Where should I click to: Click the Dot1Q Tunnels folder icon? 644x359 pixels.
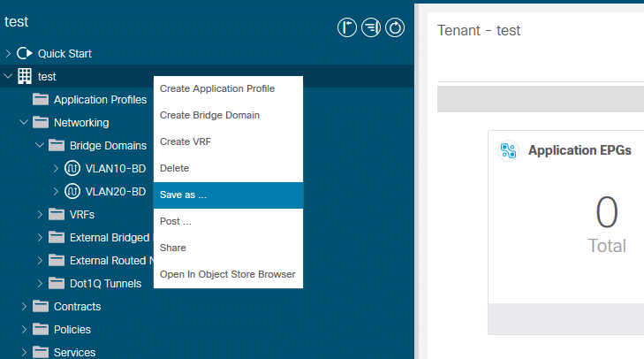point(57,284)
